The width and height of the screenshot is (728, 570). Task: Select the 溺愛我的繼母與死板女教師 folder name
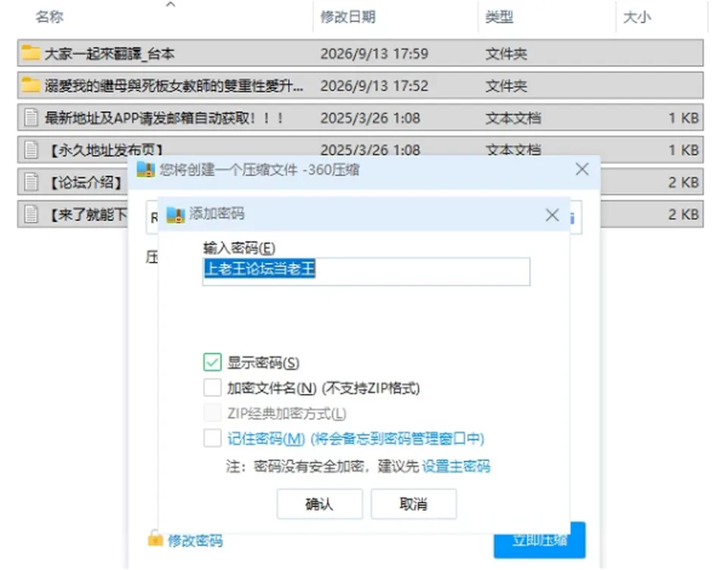click(174, 86)
